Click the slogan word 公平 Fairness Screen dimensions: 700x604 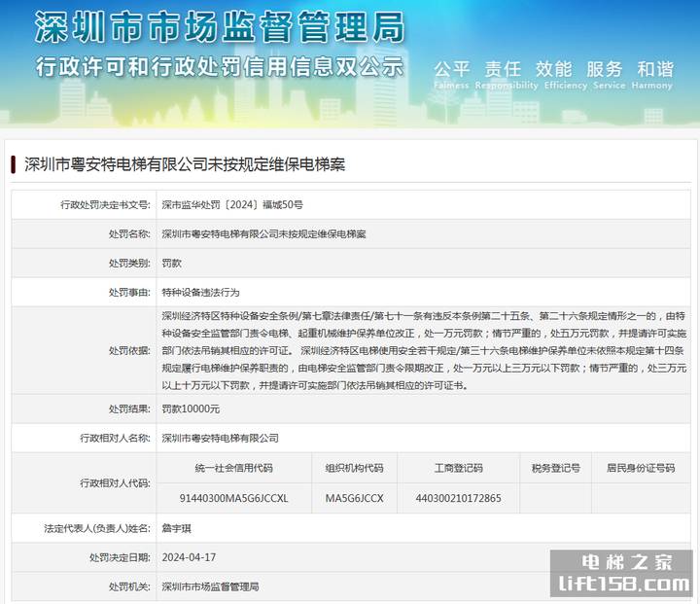pos(451,75)
